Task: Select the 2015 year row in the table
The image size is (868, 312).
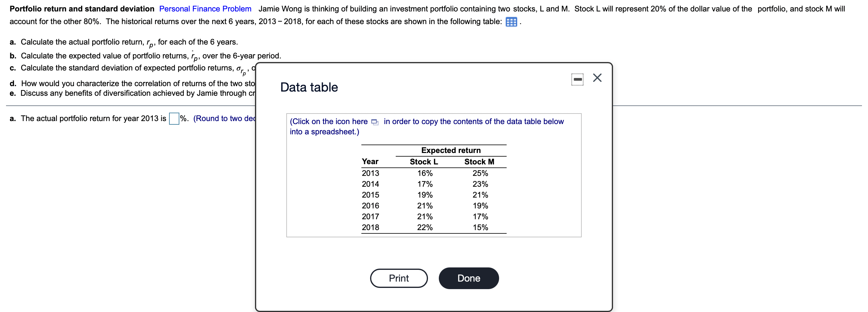Action: 370,195
